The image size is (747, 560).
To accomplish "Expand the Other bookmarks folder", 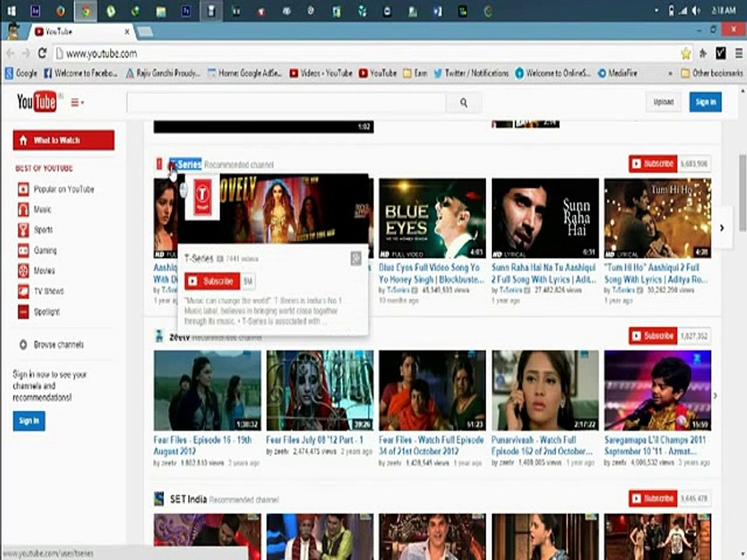I will point(712,73).
